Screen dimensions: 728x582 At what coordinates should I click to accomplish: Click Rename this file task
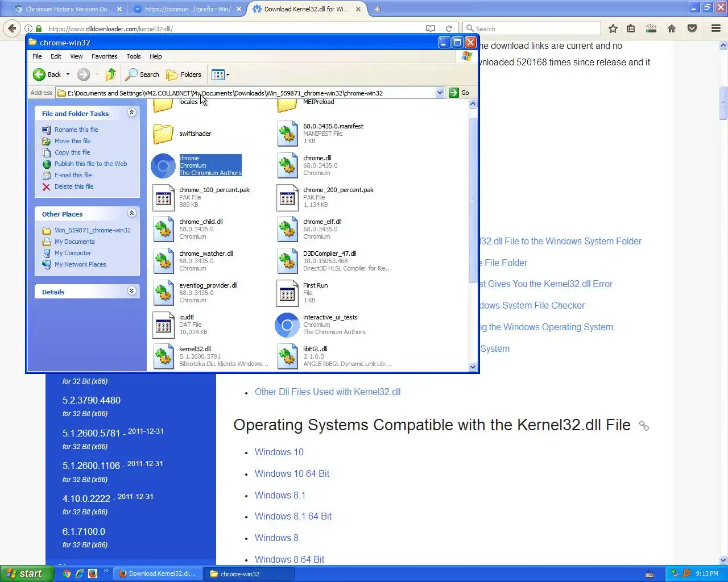tap(76, 130)
